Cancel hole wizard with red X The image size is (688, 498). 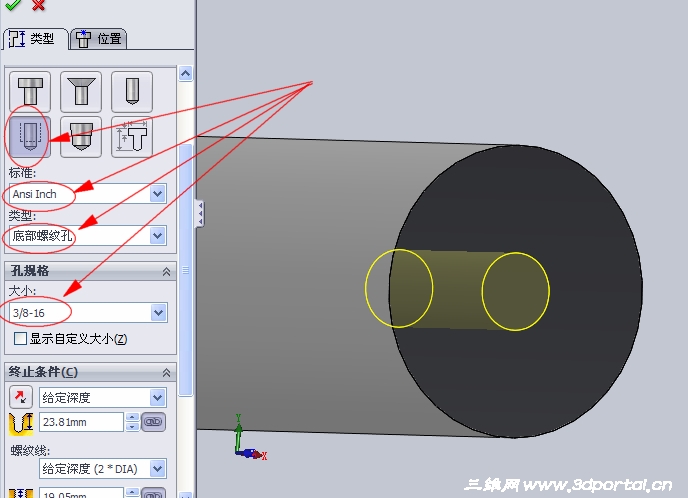tap(39, 4)
